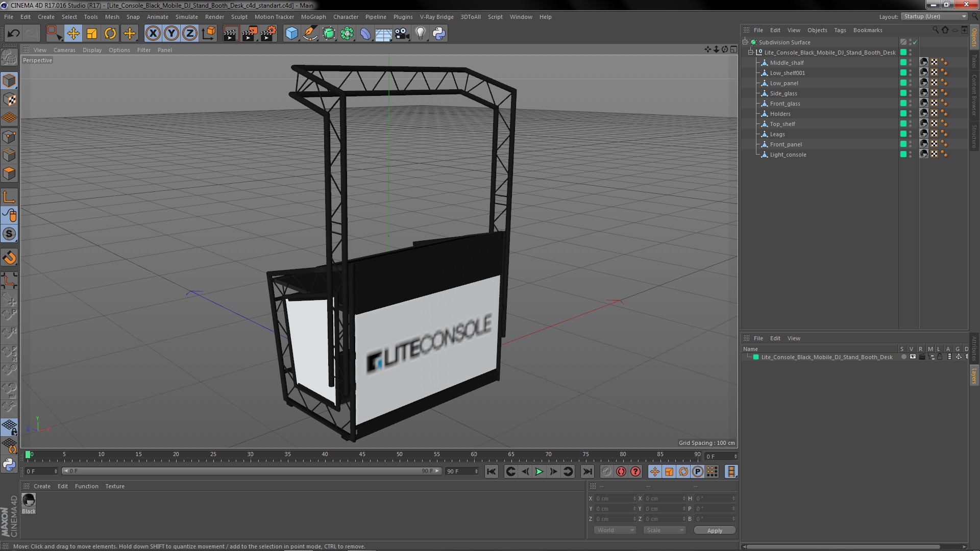Add a Light object
This screenshot has width=980, height=551.
pyautogui.click(x=421, y=34)
